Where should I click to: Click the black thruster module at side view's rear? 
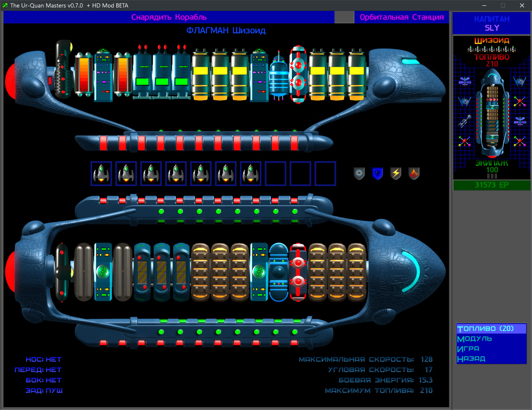tap(63, 69)
